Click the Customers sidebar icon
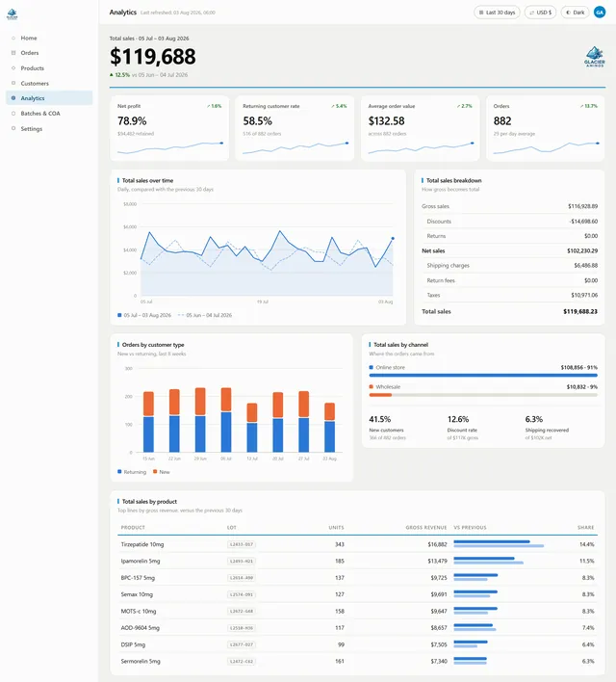Screen dimensions: 616x682 [13, 83]
